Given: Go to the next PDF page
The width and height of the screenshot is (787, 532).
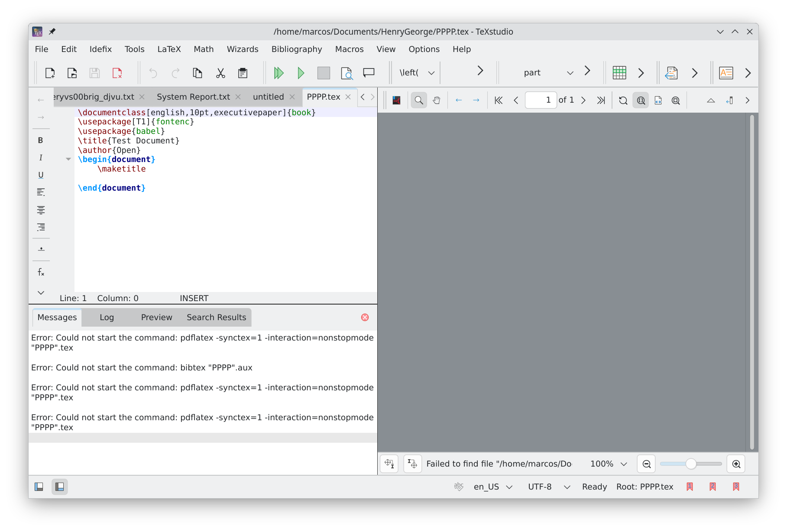Looking at the screenshot, I should (x=583, y=101).
